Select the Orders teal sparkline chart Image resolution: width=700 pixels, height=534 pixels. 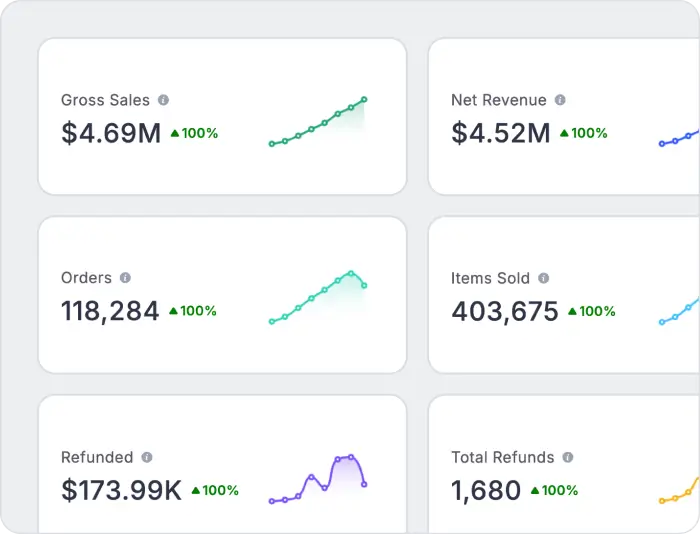click(317, 297)
